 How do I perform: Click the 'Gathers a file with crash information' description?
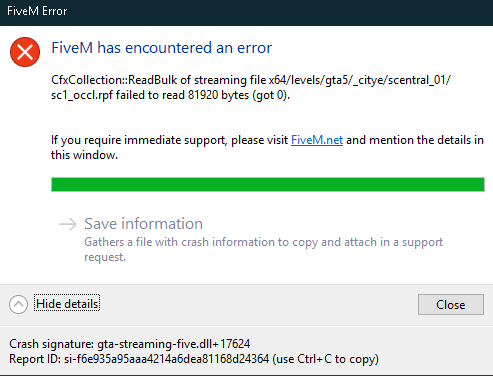[x=263, y=249]
